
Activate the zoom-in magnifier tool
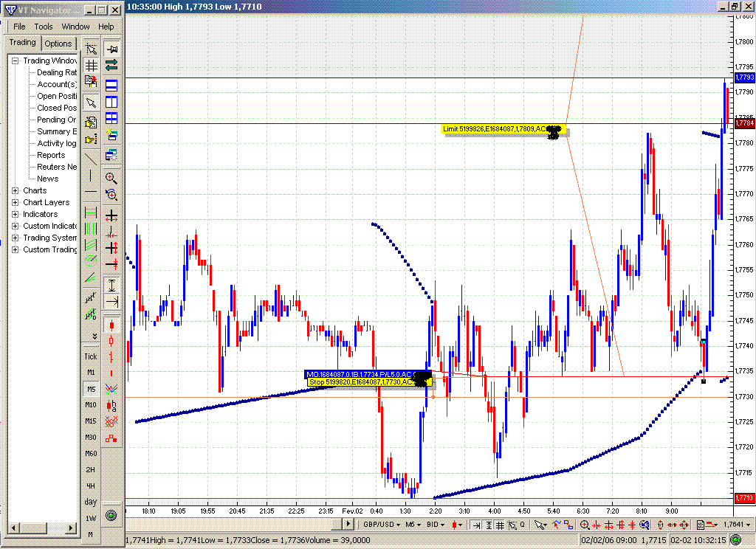click(112, 178)
